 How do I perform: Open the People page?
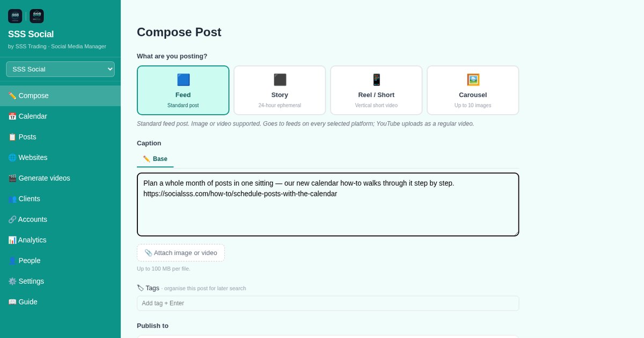tap(60, 261)
